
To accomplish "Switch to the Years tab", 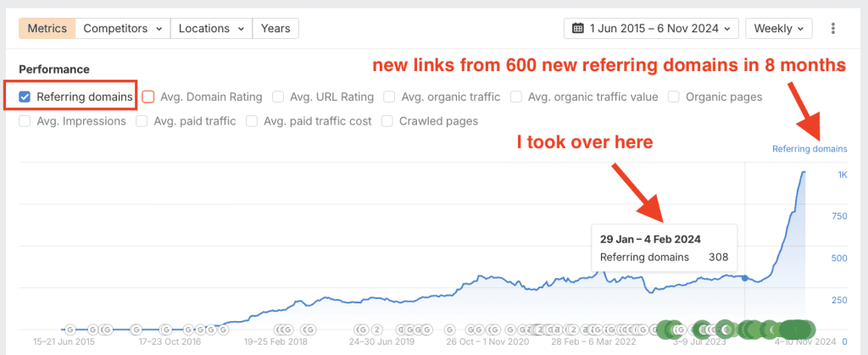I will 275,28.
